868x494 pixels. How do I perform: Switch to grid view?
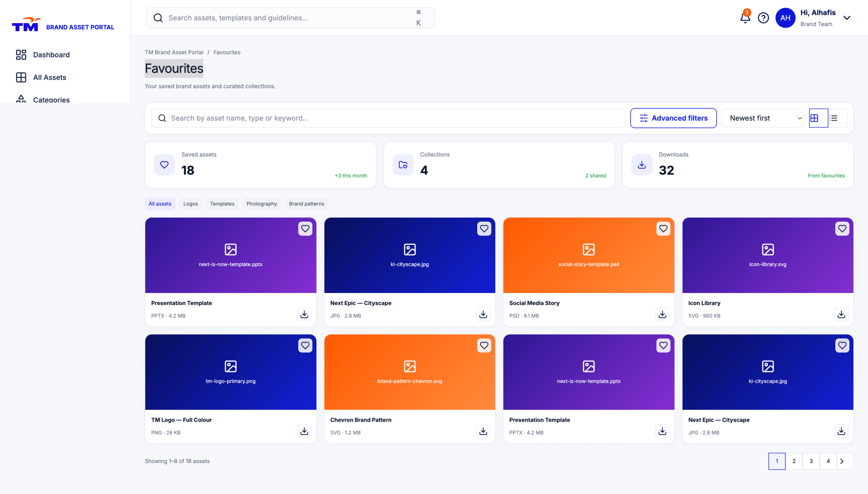tap(818, 118)
